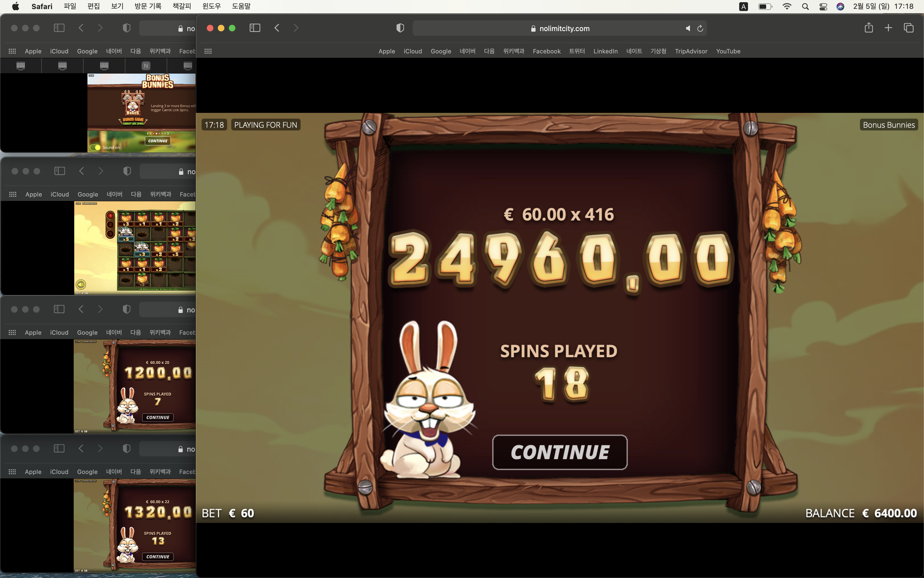Image resolution: width=924 pixels, height=578 pixels.
Task: Open the 도움말 menu
Action: coord(241,6)
